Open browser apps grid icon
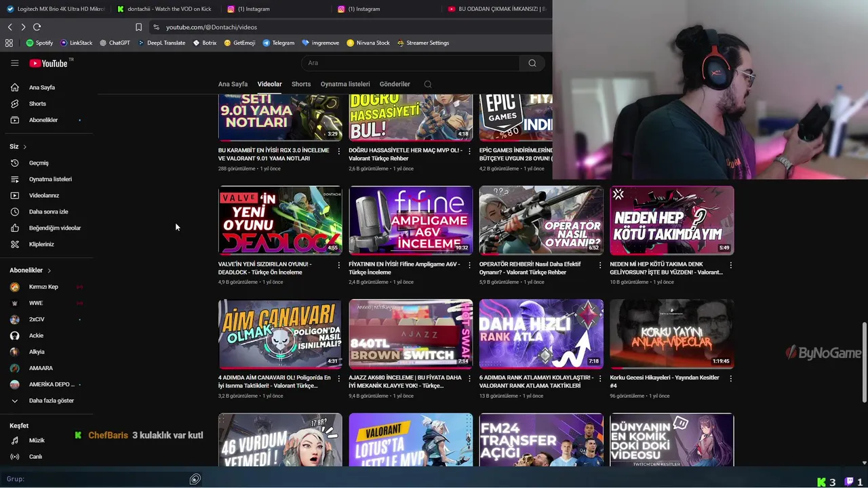Image resolution: width=868 pixels, height=488 pixels. click(x=9, y=43)
